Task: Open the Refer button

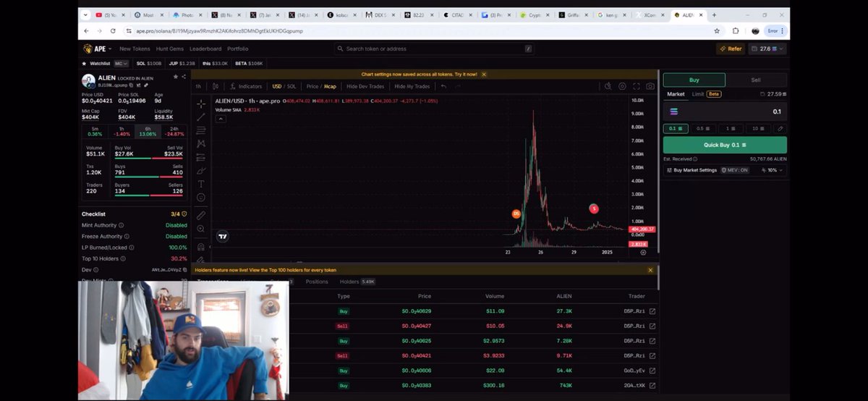Action: [731, 48]
